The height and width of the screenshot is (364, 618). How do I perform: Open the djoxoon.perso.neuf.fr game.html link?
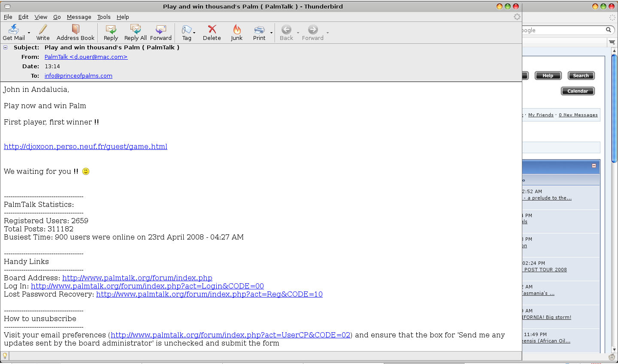(85, 146)
